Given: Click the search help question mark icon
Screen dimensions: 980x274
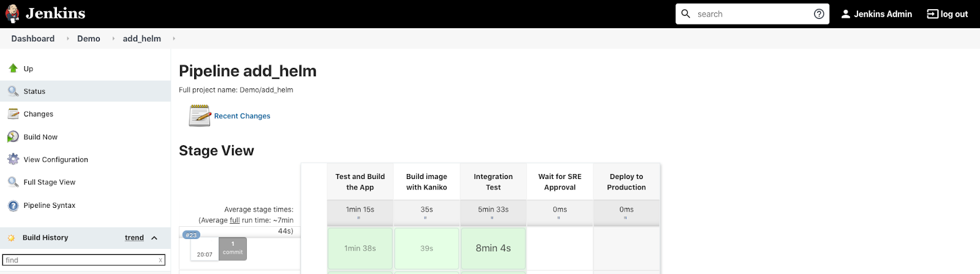Looking at the screenshot, I should click(x=819, y=14).
